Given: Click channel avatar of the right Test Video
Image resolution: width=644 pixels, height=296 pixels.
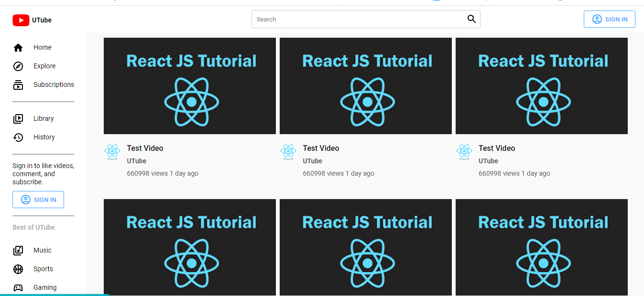Looking at the screenshot, I should 464,152.
